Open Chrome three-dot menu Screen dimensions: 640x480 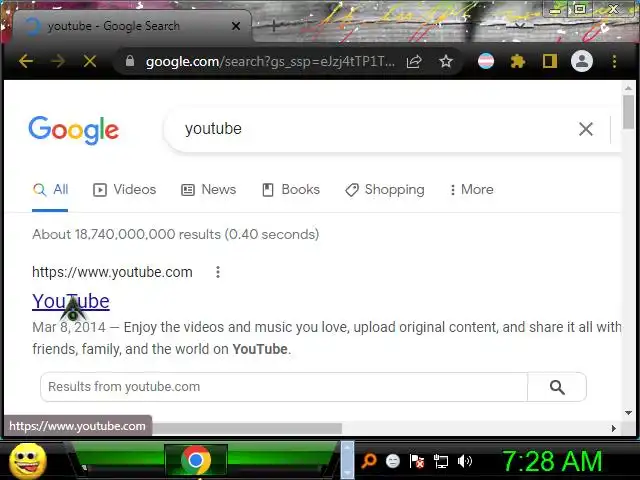coord(614,62)
